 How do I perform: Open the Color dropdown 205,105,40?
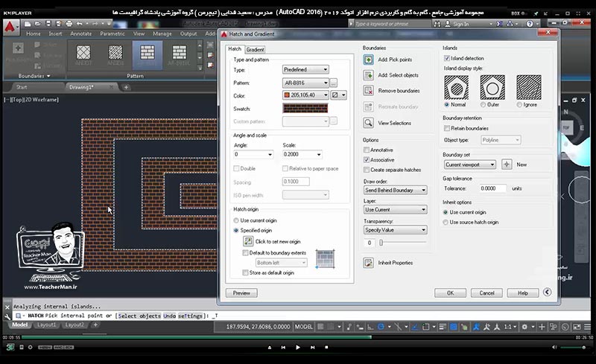pos(305,95)
